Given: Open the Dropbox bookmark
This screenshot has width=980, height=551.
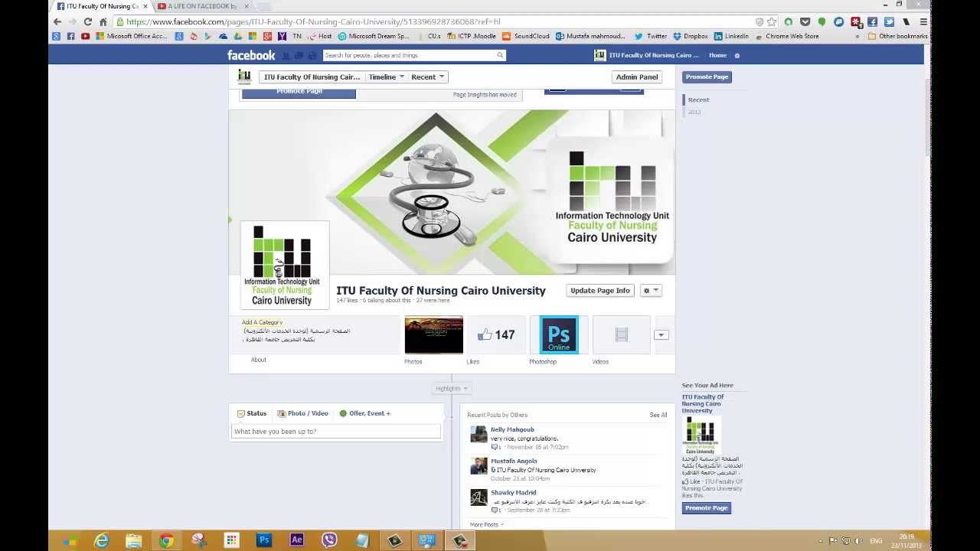Looking at the screenshot, I should click(x=691, y=36).
